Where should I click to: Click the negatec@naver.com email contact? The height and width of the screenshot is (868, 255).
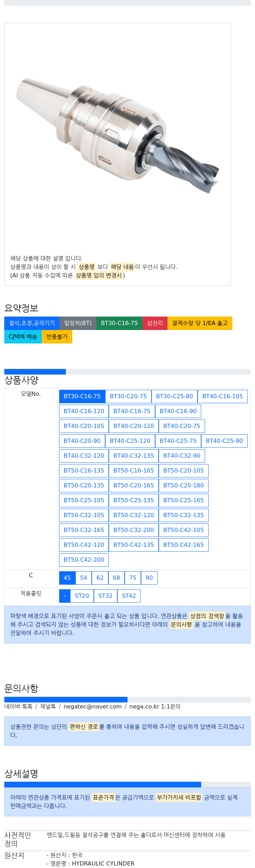(x=92, y=707)
